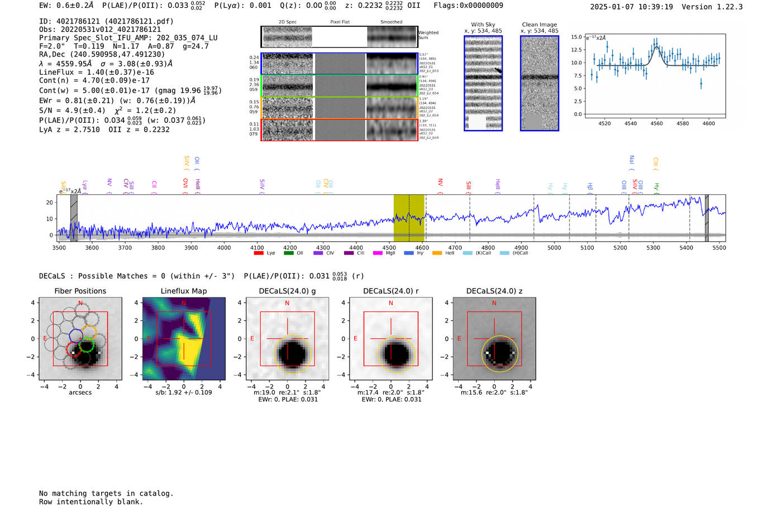Select the green-bordered 2D spectrum cutout
The image size is (782, 532).
340,86
